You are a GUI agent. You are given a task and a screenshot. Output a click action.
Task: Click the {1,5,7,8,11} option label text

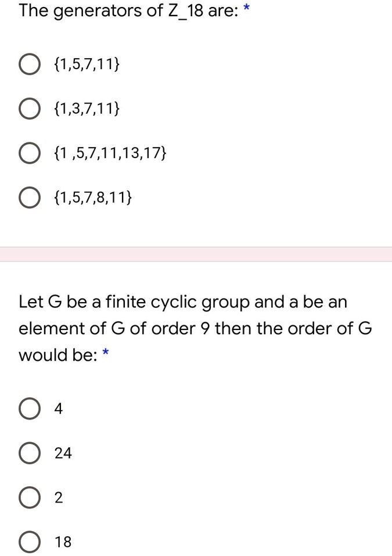92,199
